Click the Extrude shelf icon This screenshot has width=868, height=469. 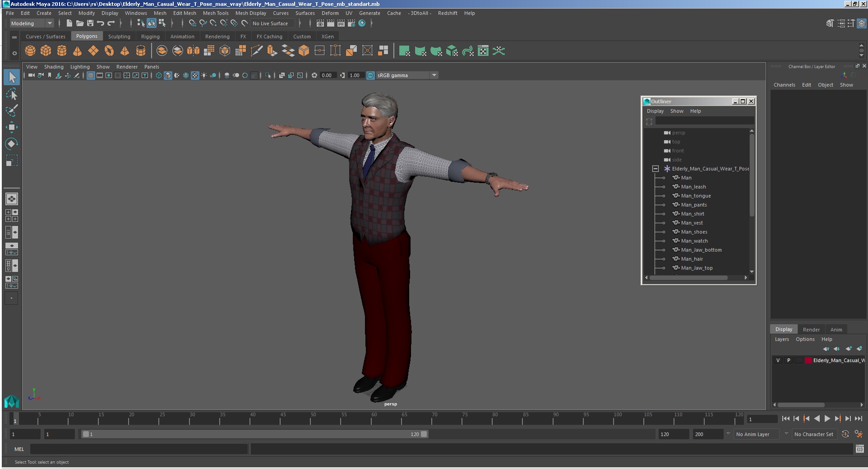point(272,51)
